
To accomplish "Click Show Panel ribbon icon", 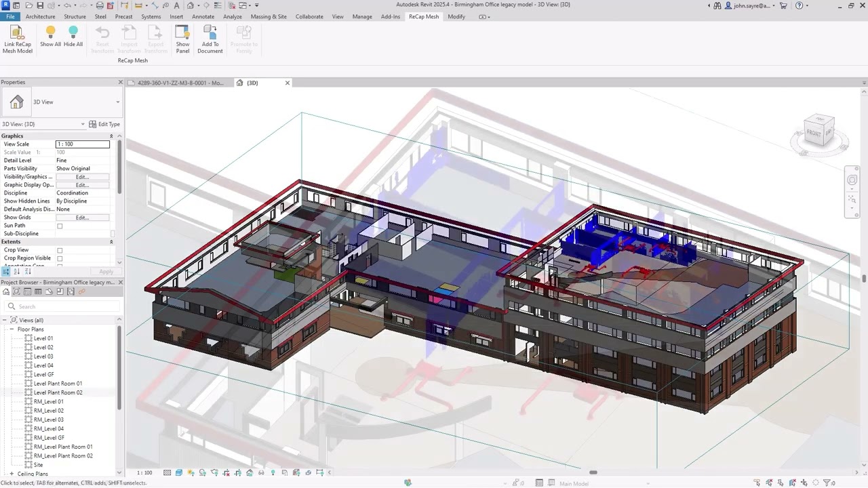I will point(182,33).
